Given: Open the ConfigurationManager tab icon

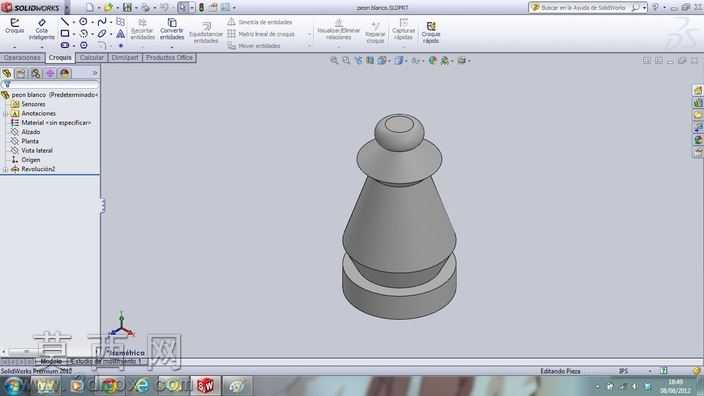Looking at the screenshot, I should click(35, 73).
